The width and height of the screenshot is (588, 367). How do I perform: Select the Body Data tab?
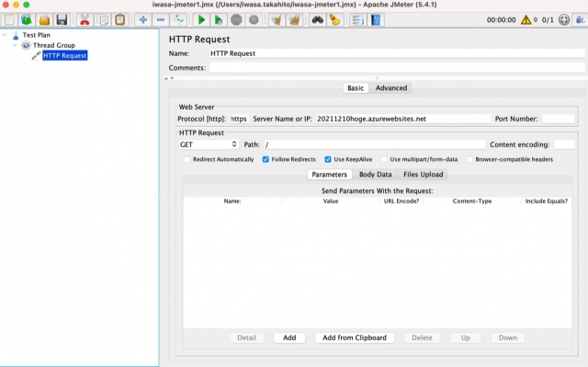coord(376,175)
